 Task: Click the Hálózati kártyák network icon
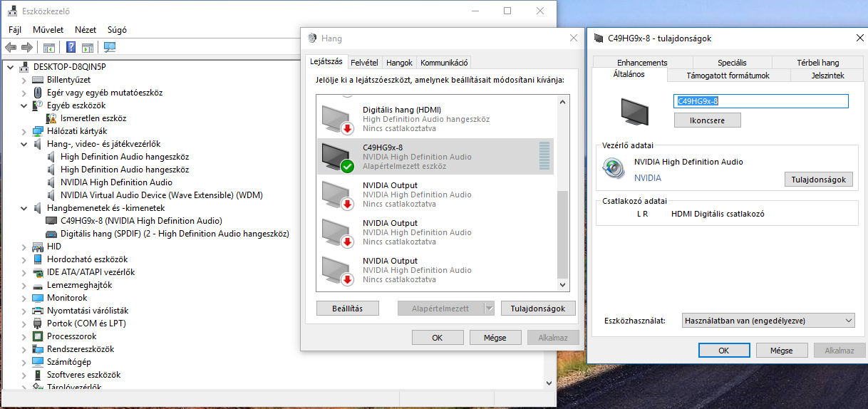(x=38, y=131)
